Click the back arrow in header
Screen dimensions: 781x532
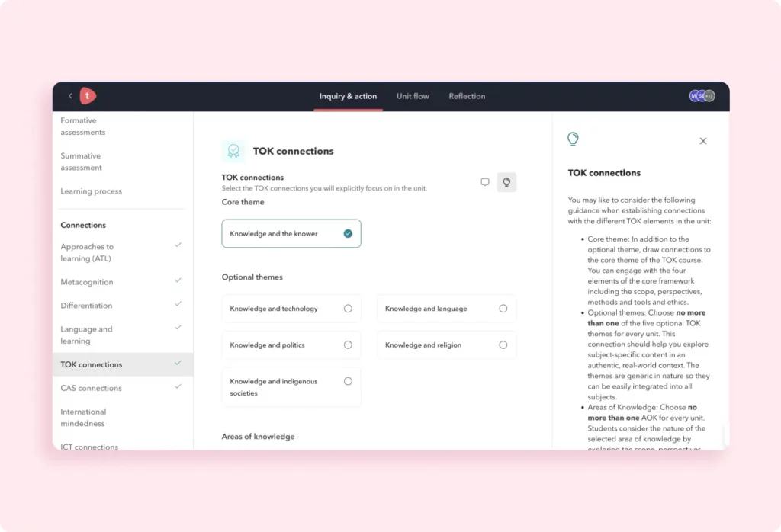[x=70, y=96]
